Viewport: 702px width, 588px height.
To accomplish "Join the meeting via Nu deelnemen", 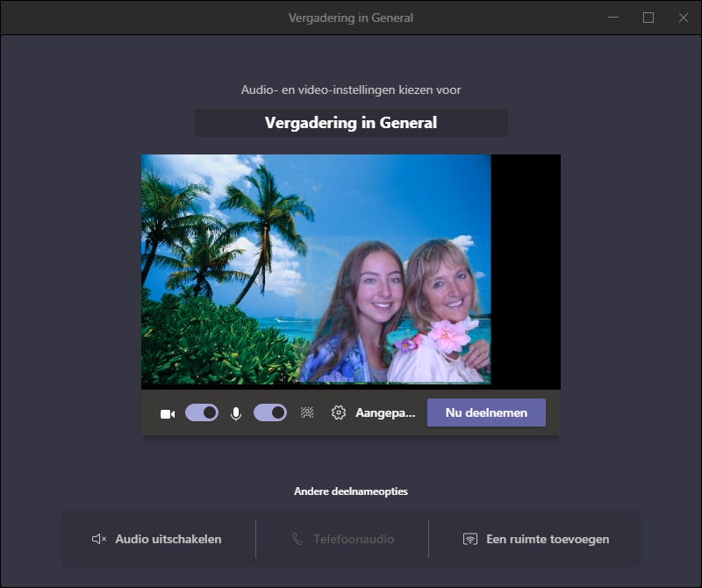I will click(486, 412).
